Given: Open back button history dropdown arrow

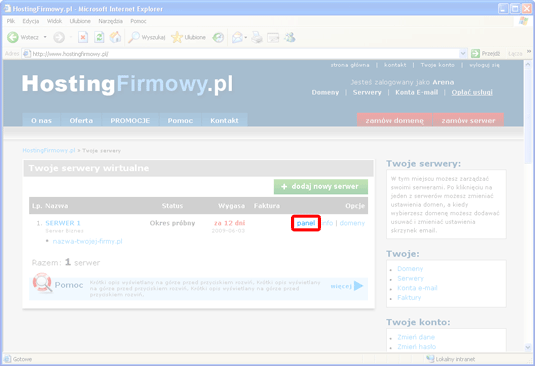Looking at the screenshot, I should pyautogui.click(x=45, y=37).
